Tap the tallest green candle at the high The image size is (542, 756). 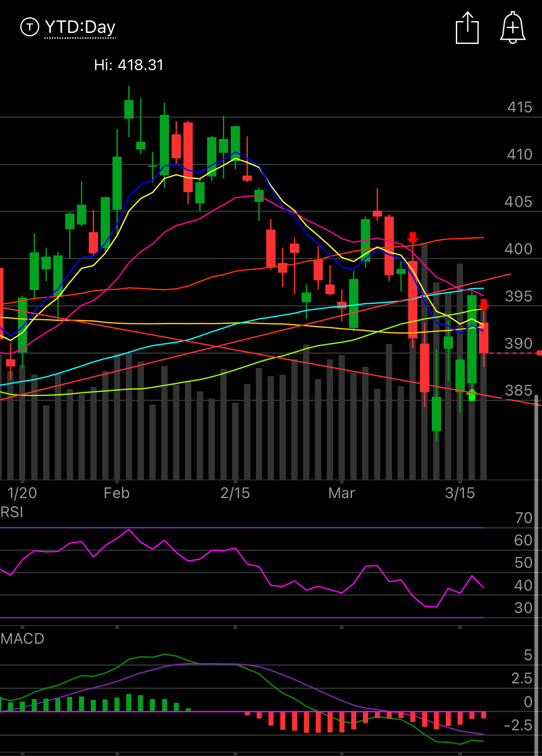[x=129, y=109]
